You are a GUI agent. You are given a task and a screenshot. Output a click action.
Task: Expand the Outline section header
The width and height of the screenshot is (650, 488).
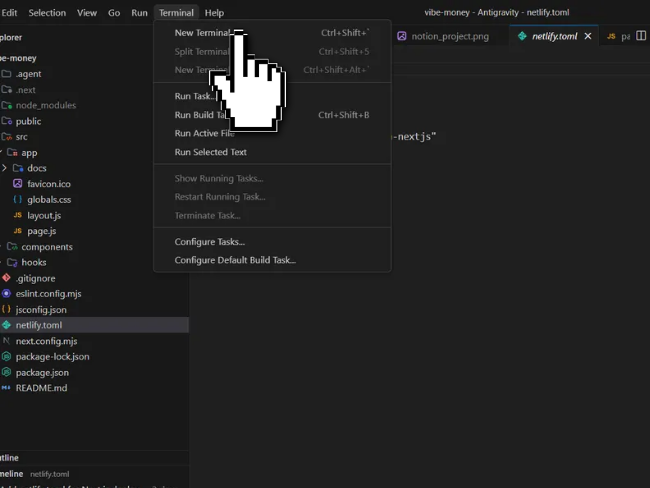tap(94, 458)
